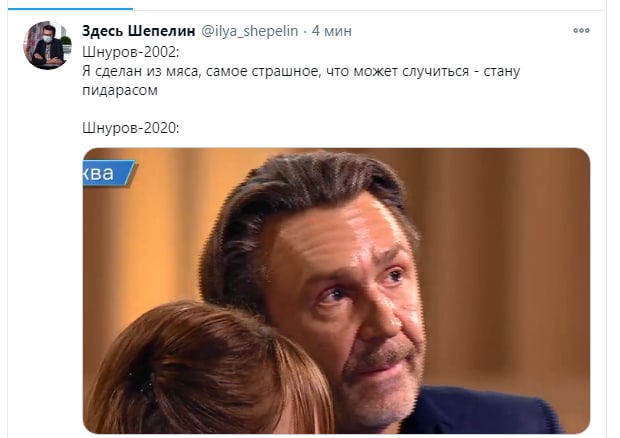This screenshot has width=620, height=438.
Task: Click the Шнуров-2002: text line
Action: pos(130,52)
